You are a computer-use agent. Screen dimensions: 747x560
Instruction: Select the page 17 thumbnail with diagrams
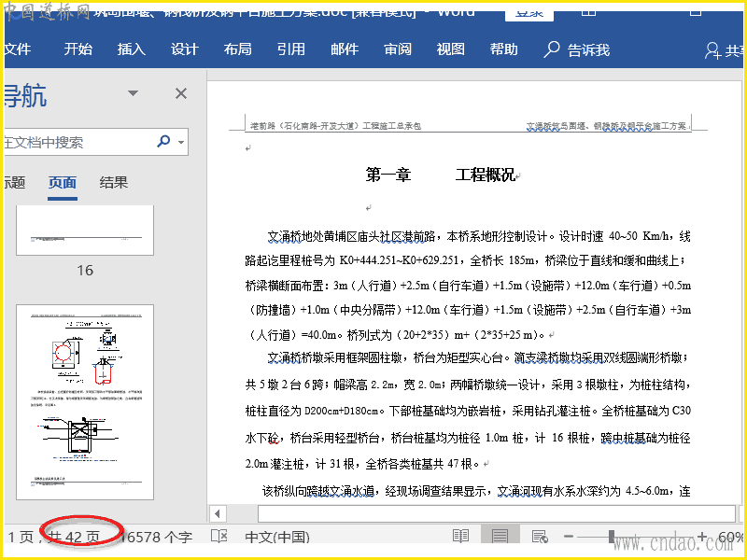[x=85, y=401]
